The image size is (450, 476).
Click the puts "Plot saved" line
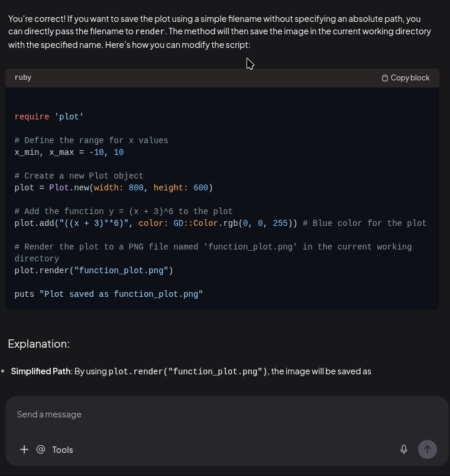[109, 294]
